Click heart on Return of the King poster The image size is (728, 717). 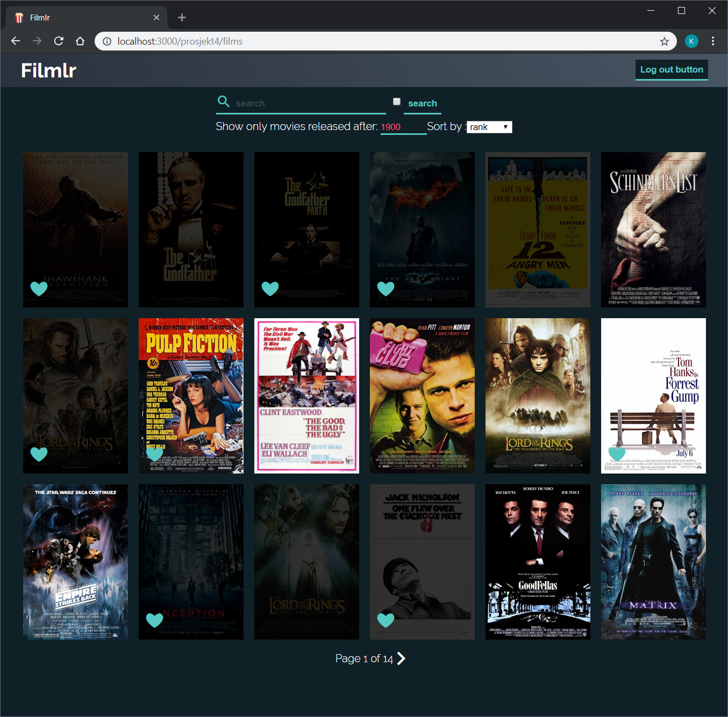pyautogui.click(x=39, y=454)
